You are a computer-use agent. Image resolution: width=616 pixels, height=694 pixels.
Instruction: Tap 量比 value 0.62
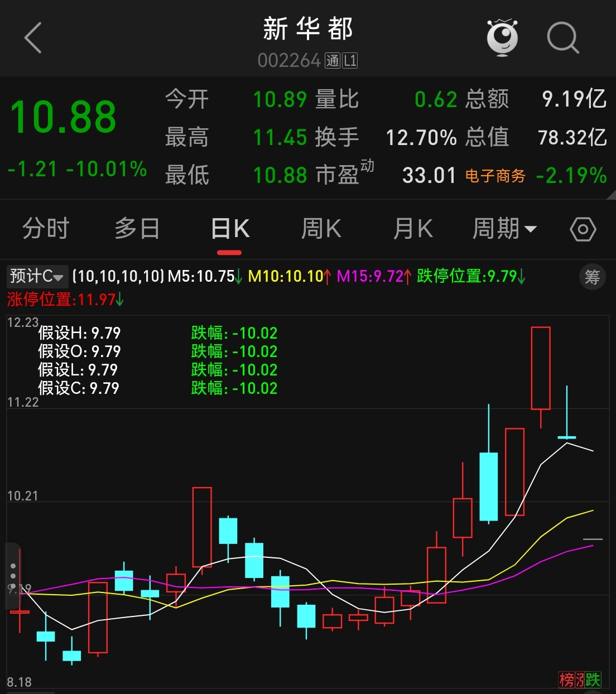point(436,99)
